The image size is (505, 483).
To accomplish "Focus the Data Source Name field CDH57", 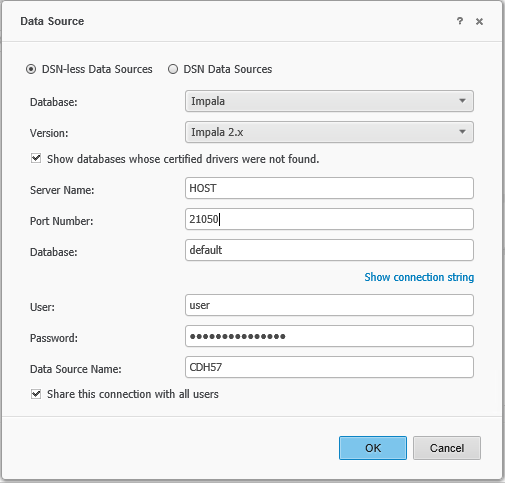I will (x=329, y=367).
